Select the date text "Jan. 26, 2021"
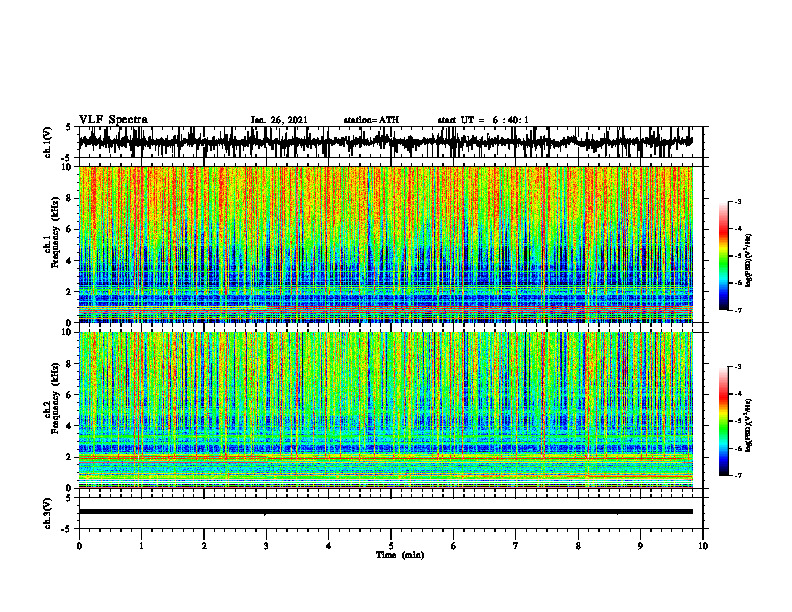792x612 pixels. coord(279,120)
